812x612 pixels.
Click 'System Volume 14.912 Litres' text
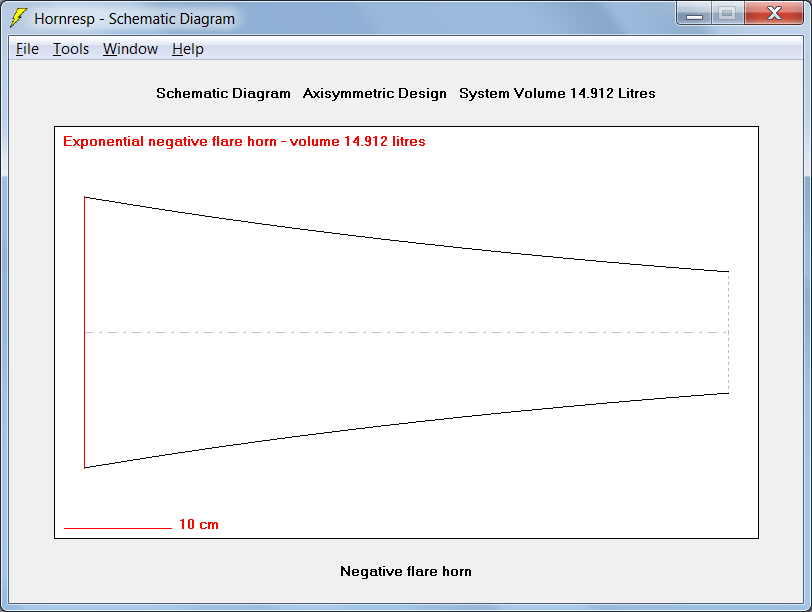(x=557, y=93)
